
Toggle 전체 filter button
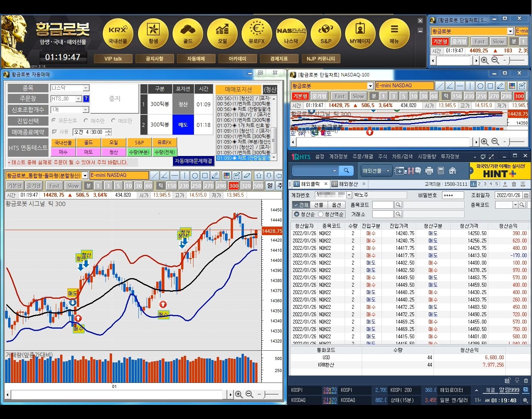(x=301, y=205)
